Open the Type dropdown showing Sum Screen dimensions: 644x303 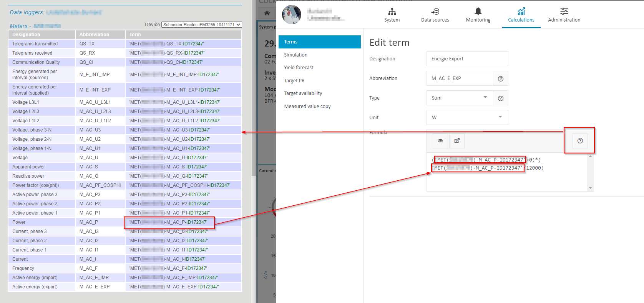click(x=460, y=98)
